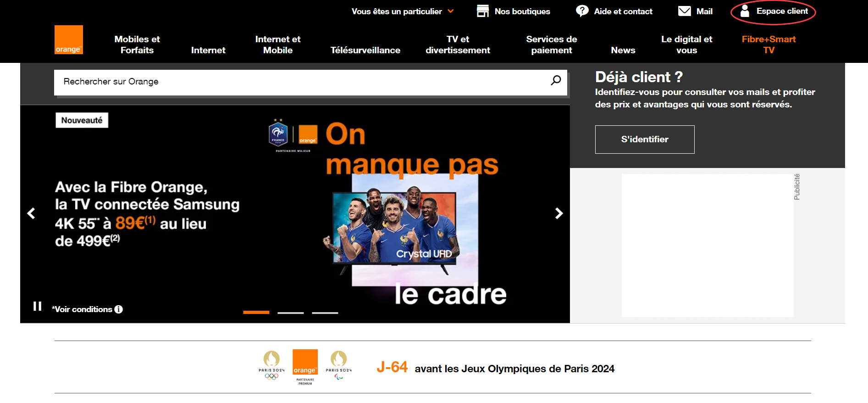The image size is (868, 403).
Task: Click the Publicité label beside the ad
Action: point(797,187)
